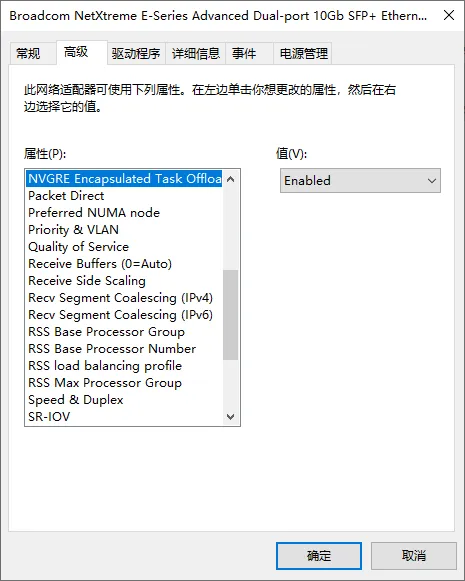Select Recv Segment Coalescing (IPv6)

(124, 315)
